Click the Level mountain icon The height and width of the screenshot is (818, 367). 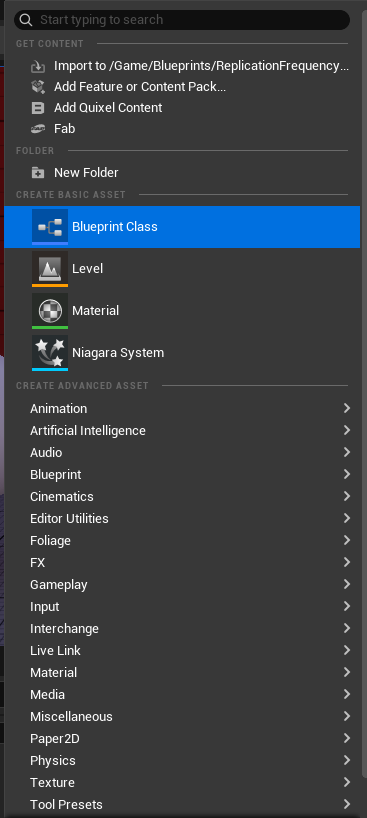tap(50, 269)
